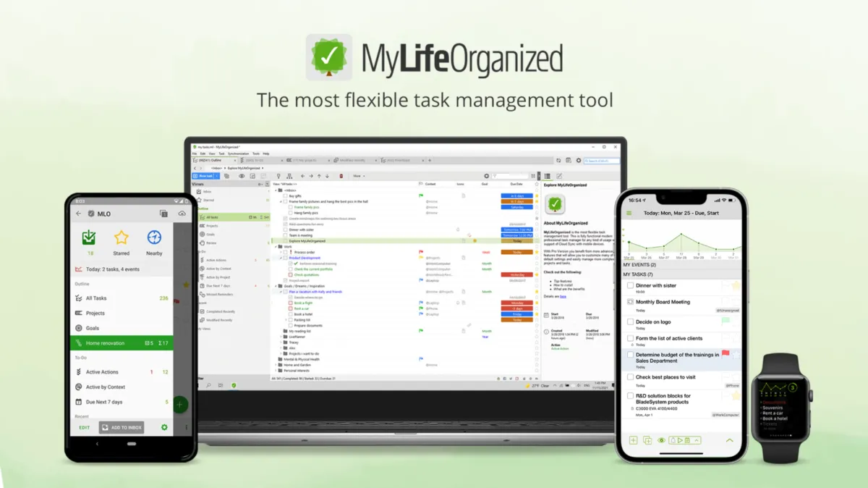The image size is (868, 488).
Task: Check the Rent a car checkbox on laptop
Action: [x=292, y=308]
